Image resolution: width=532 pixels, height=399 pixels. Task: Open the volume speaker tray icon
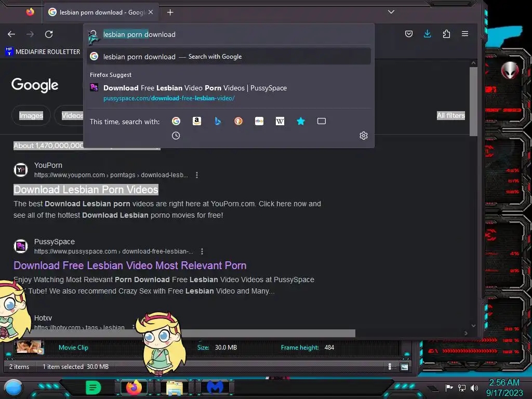[474, 388]
